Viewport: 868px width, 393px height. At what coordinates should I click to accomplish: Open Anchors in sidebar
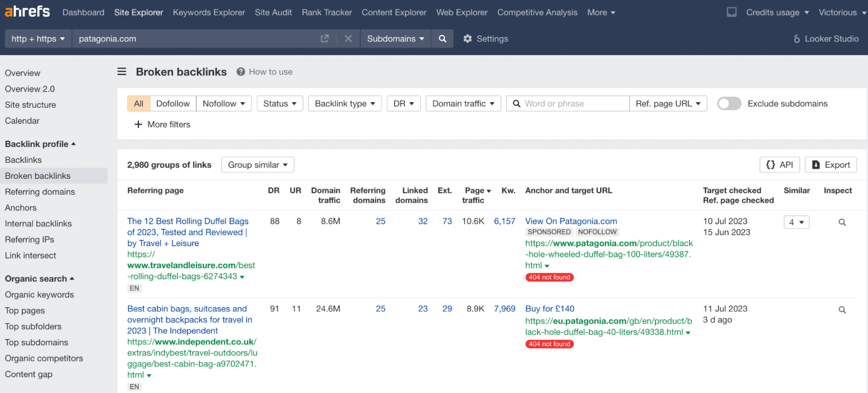click(x=21, y=208)
